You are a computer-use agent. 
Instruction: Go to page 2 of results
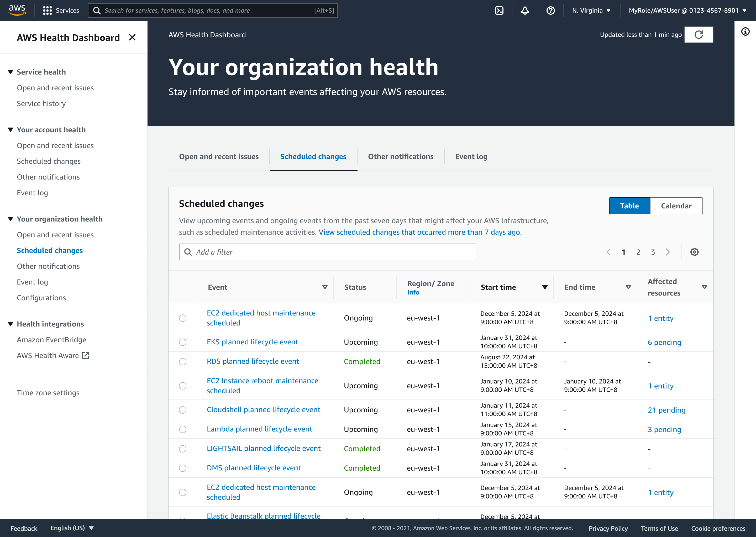(x=638, y=252)
